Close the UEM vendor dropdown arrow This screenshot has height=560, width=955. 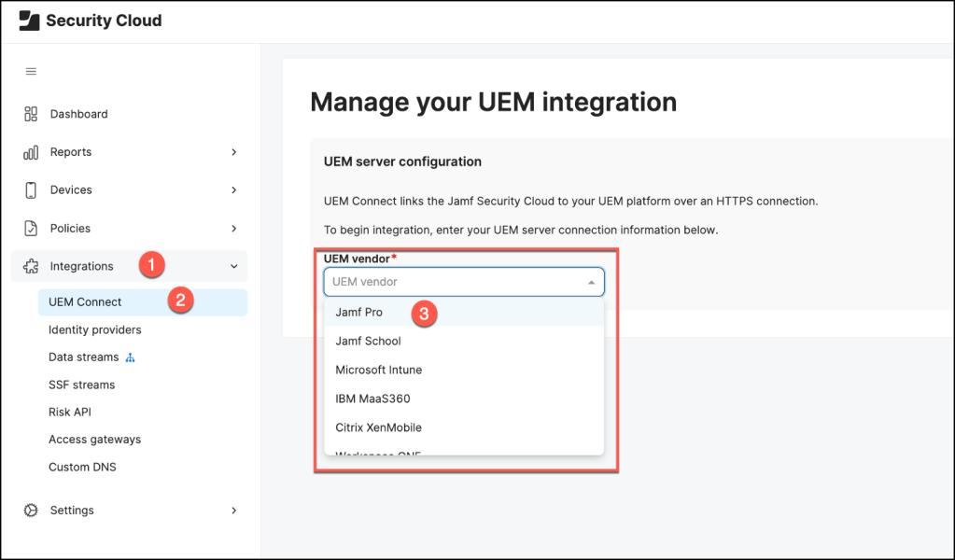tap(591, 282)
